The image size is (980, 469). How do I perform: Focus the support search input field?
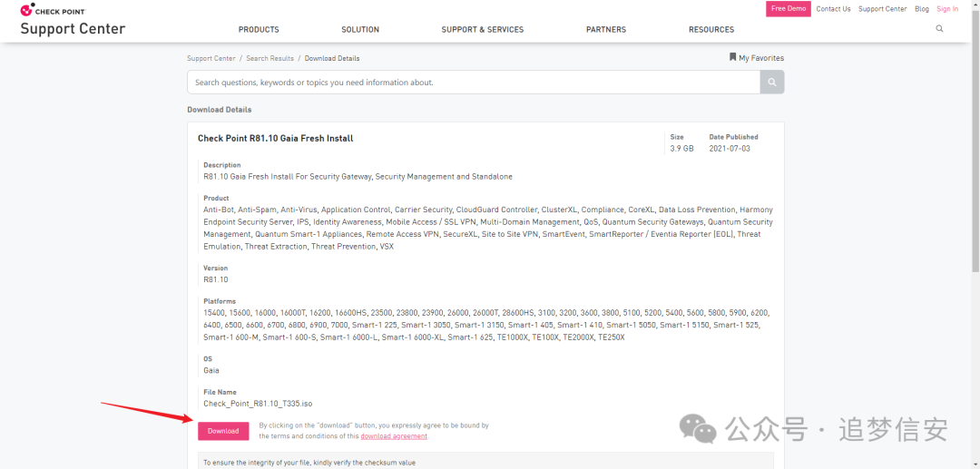(x=473, y=82)
